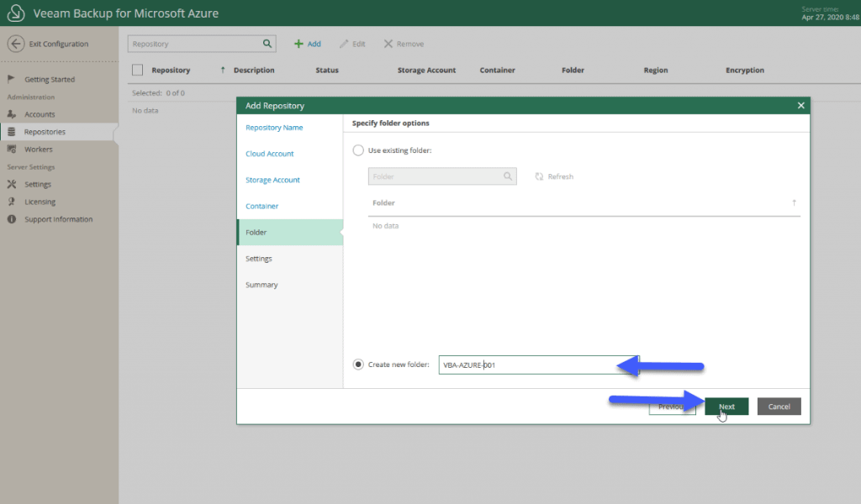Open the Settings wizard step in the Add Repository dialog
The image size is (861, 504).
tap(259, 259)
